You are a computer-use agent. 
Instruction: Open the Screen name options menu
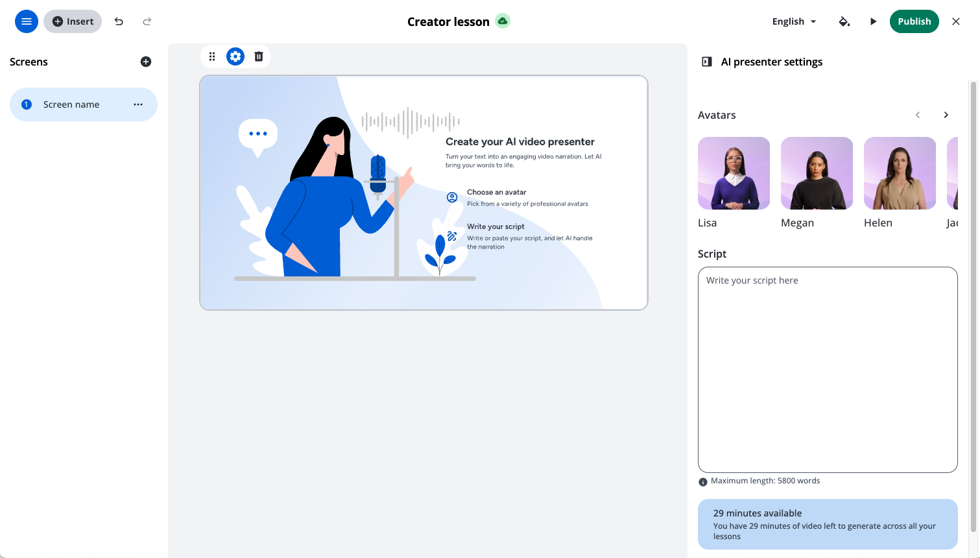138,104
